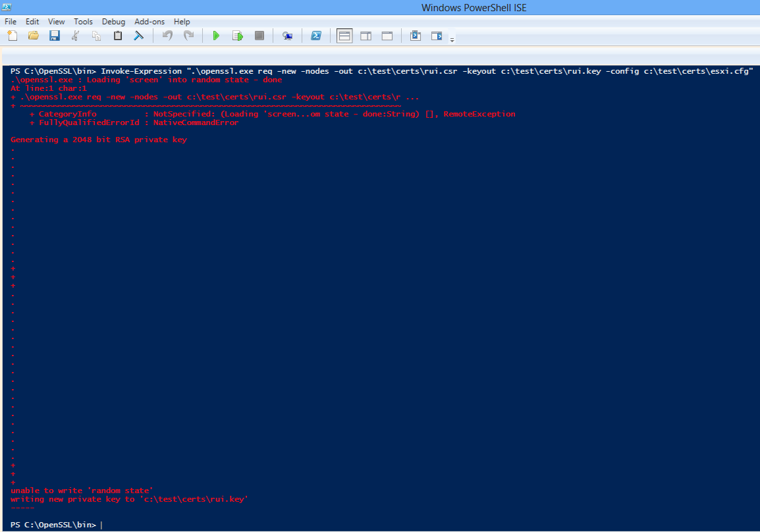Open the Edit menu
The height and width of the screenshot is (532, 760).
pyautogui.click(x=32, y=22)
